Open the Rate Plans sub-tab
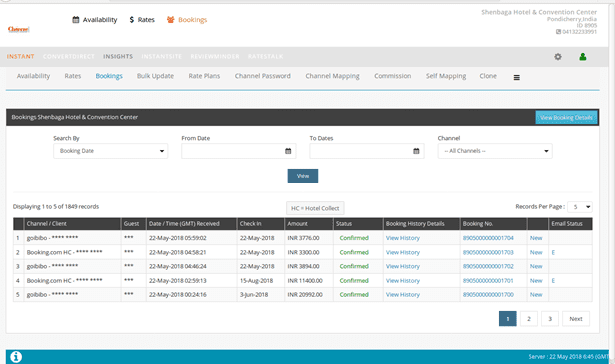The image size is (615, 364). tap(204, 76)
